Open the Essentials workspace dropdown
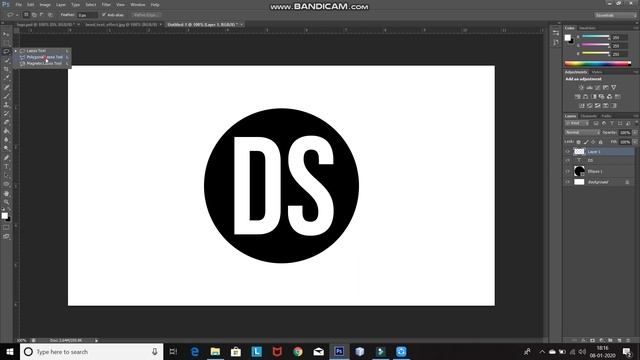The image size is (640, 360). pos(615,15)
